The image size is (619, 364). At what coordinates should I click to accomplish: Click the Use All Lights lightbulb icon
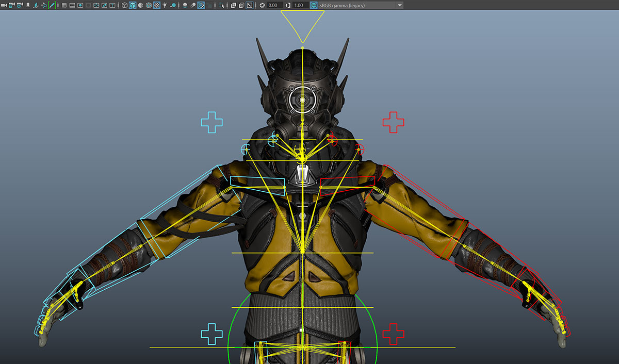(164, 5)
